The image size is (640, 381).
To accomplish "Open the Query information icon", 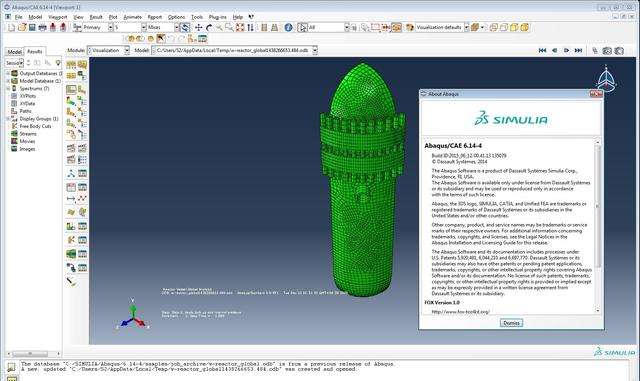I will click(289, 27).
